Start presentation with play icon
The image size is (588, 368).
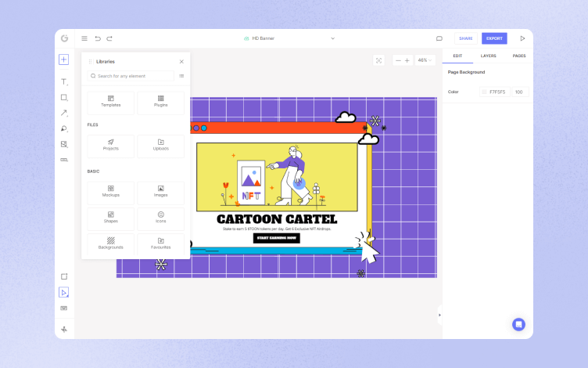(x=522, y=38)
